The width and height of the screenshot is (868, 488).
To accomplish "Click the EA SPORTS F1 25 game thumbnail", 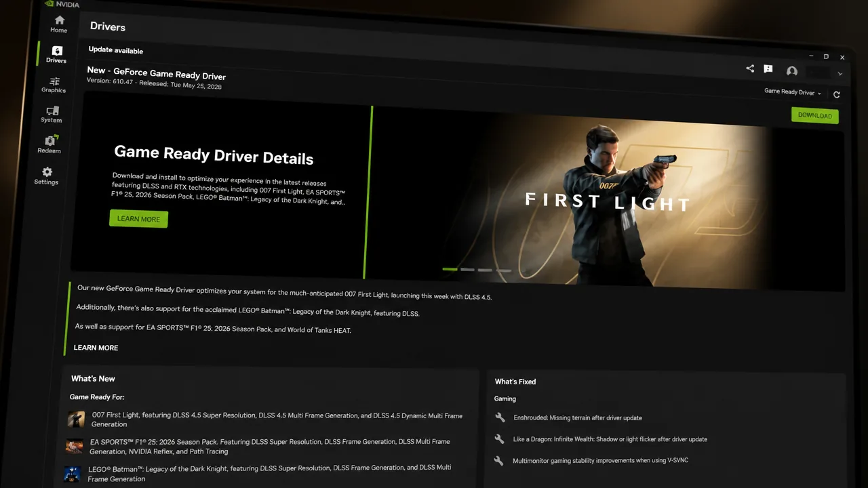I will pos(74,446).
